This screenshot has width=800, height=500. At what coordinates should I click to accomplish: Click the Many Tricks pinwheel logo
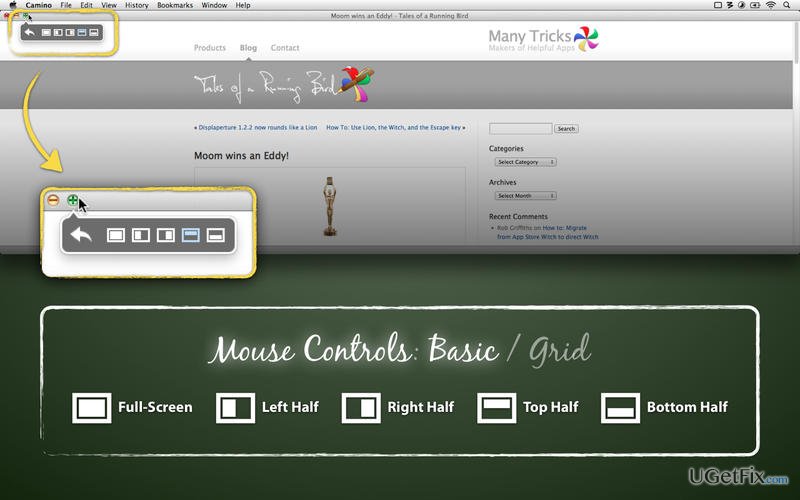point(586,39)
